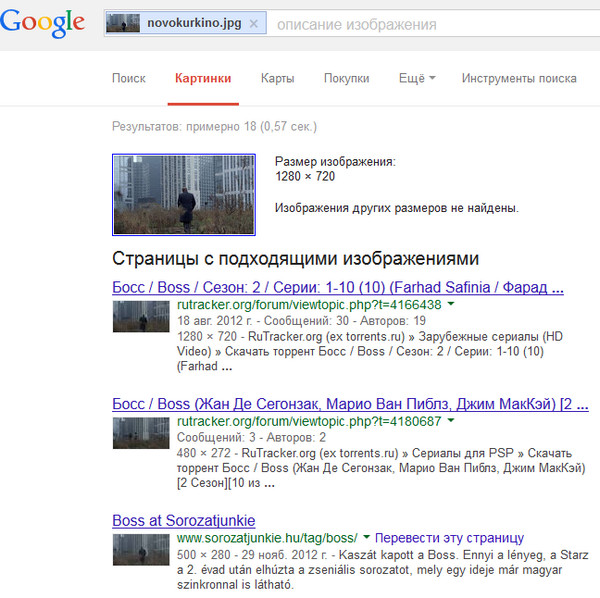
Task: Focus the описание изображения search field
Action: pos(420,23)
